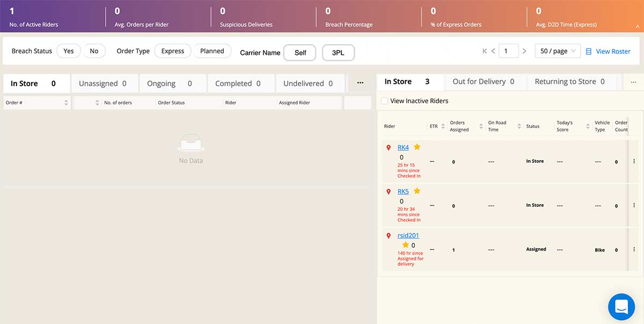Open the three-dot menu for RK5 row
Image resolution: width=644 pixels, height=324 pixels.
634,205
